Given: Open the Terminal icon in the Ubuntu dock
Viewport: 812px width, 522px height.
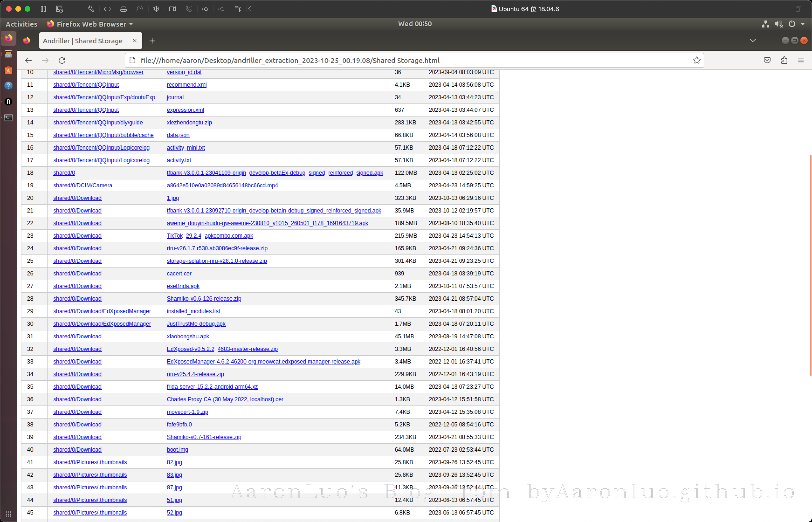Looking at the screenshot, I should coord(8,118).
